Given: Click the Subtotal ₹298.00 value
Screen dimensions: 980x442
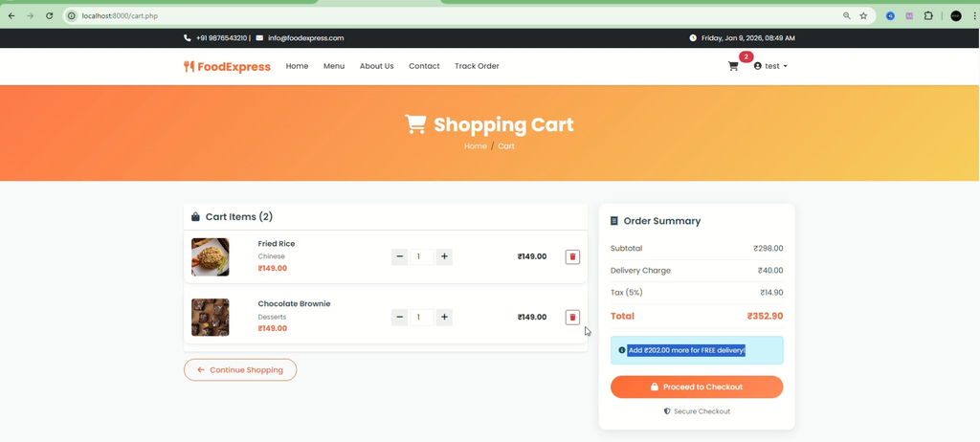Looking at the screenshot, I should (768, 248).
